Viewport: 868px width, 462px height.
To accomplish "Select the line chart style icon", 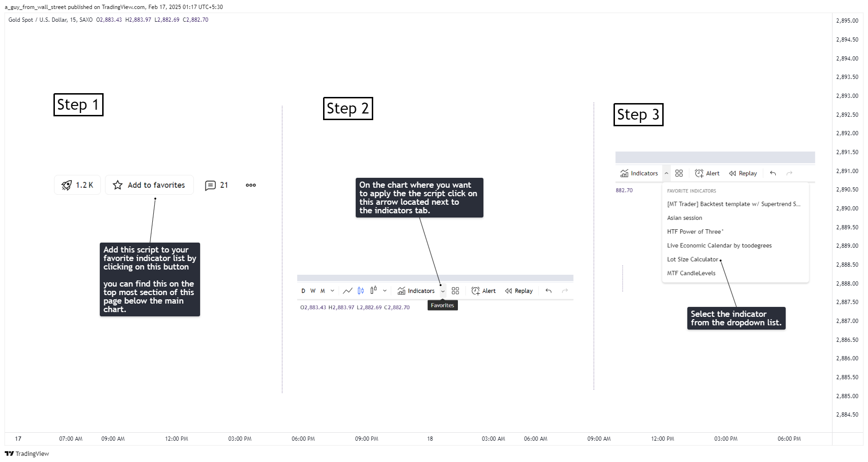I will pyautogui.click(x=348, y=291).
